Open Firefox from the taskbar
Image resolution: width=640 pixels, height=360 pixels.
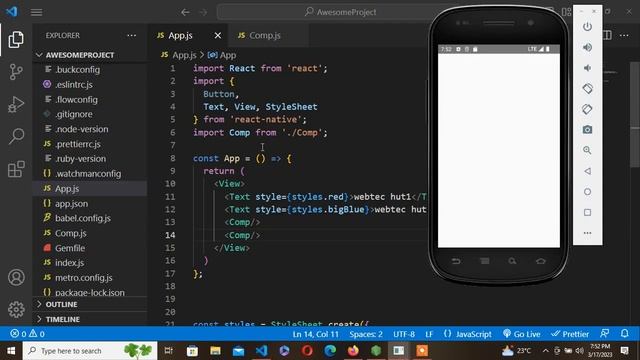(353, 351)
